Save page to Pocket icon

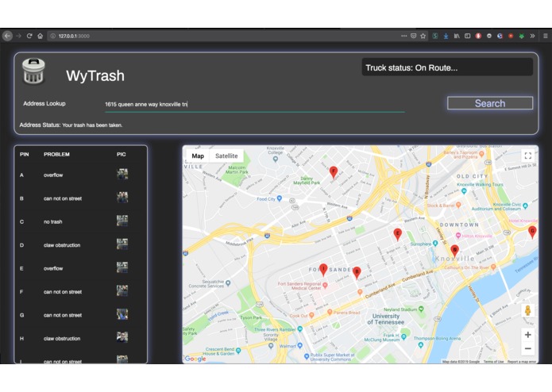414,36
